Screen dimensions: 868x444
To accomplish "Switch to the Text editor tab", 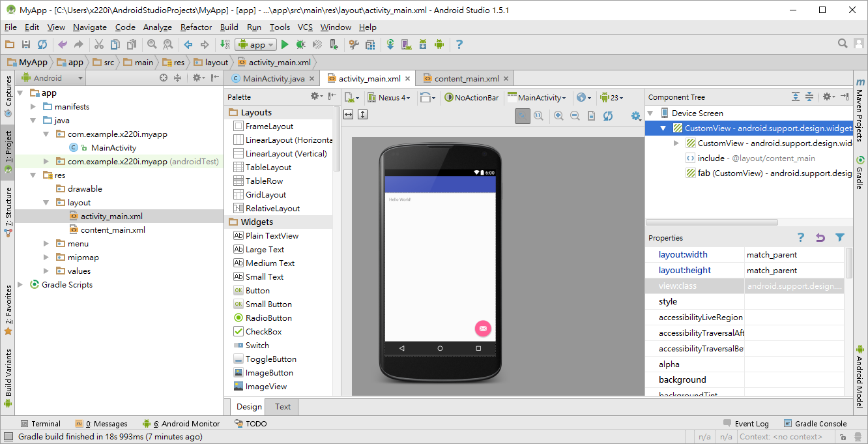I will coord(283,407).
